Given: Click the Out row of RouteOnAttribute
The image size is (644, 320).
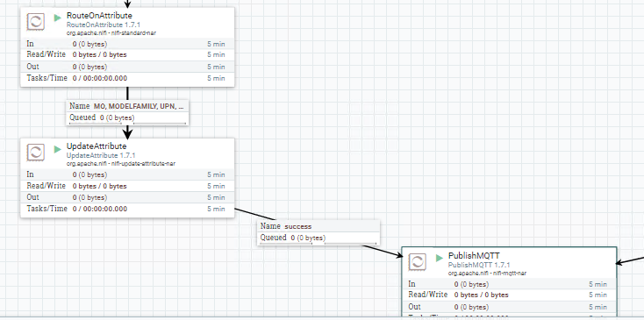Looking at the screenshot, I should click(x=127, y=67).
